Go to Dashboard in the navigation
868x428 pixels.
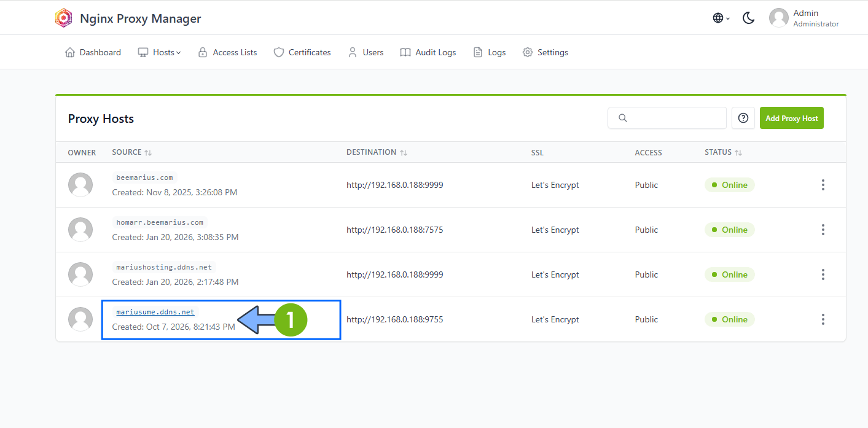tap(93, 52)
